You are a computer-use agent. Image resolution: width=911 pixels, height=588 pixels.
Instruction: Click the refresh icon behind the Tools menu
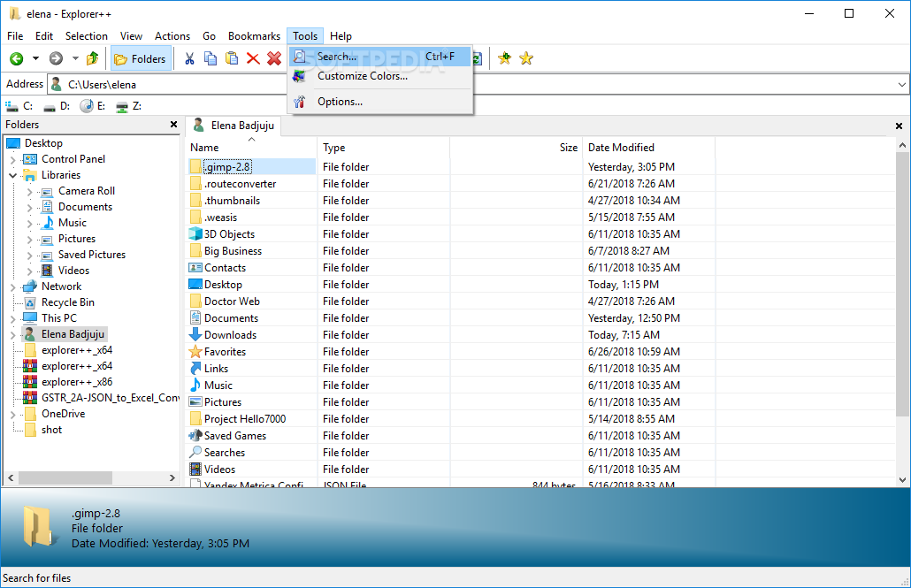click(478, 58)
